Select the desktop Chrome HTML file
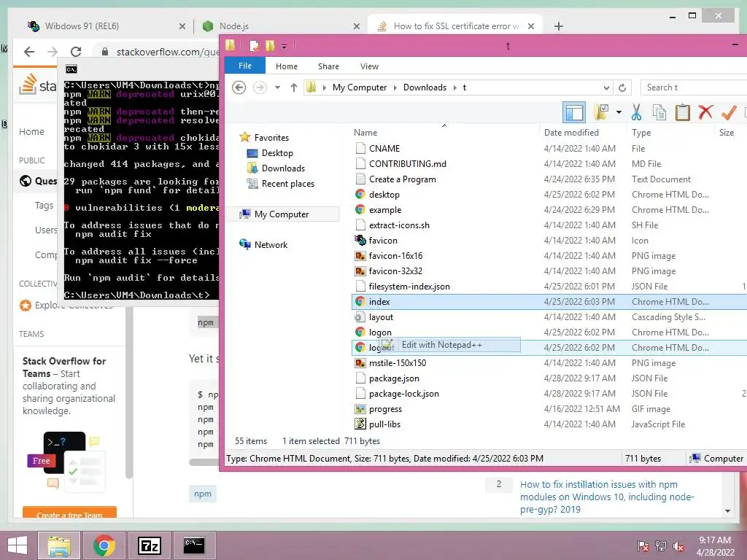The width and height of the screenshot is (747, 560). (384, 194)
